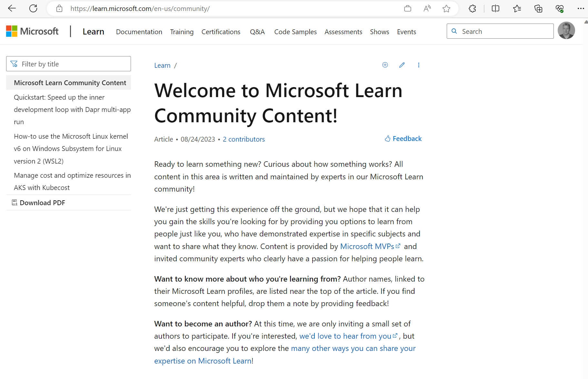Open the Certifications menu item

pos(221,32)
